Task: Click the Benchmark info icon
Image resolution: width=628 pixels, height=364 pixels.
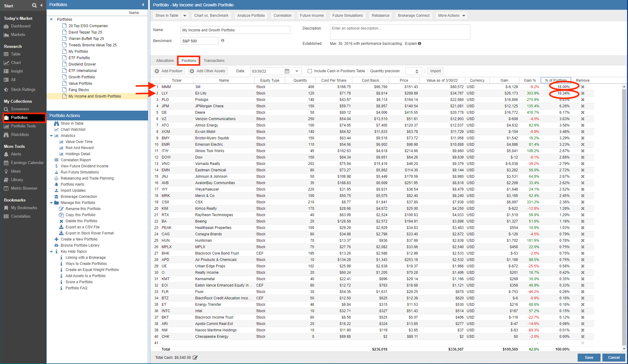Action: tap(223, 41)
